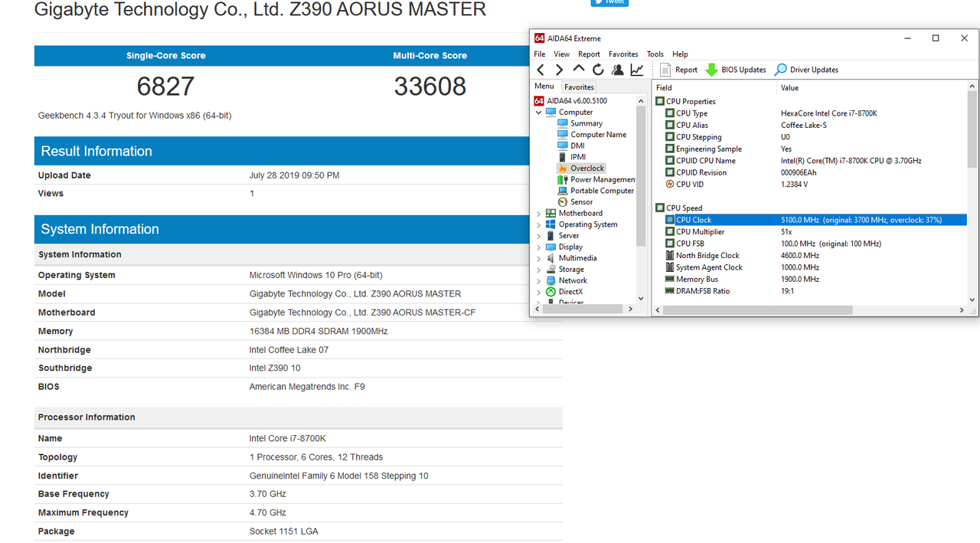Open the user manager person icon
Image resolution: width=980 pixels, height=543 pixels.
617,70
